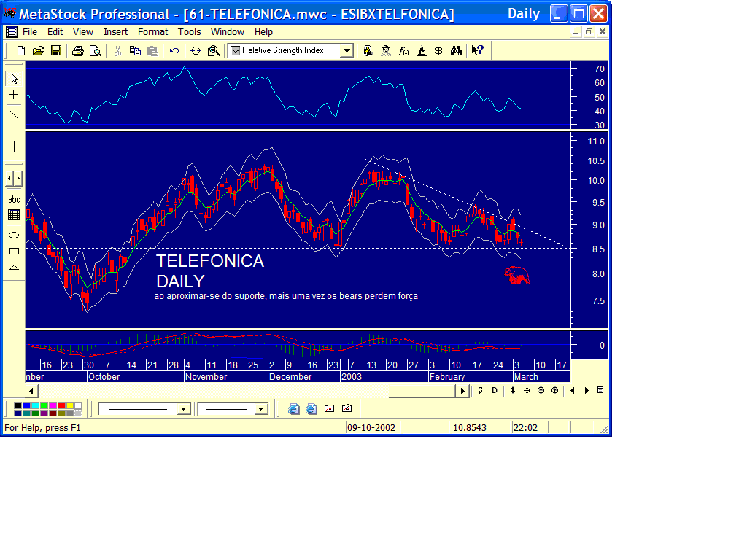Click the first Internet Explorer globe icon

point(293,408)
